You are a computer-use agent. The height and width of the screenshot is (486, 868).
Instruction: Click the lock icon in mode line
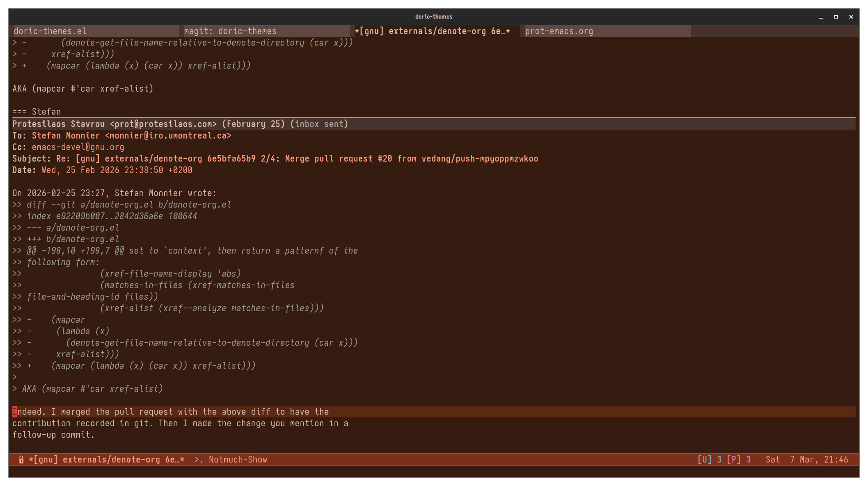(21, 459)
